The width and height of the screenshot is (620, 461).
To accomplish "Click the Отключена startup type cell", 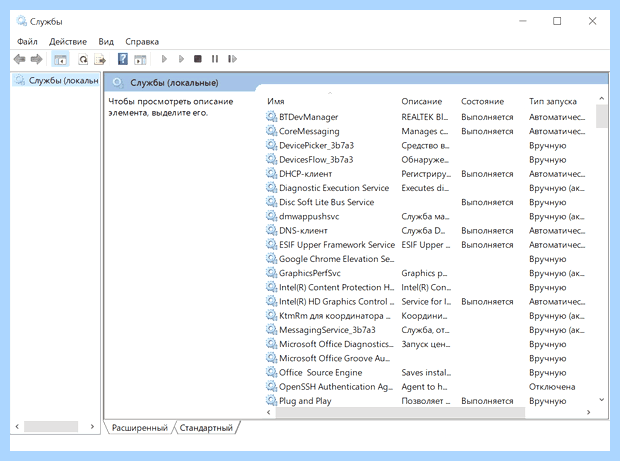I will pos(552,387).
